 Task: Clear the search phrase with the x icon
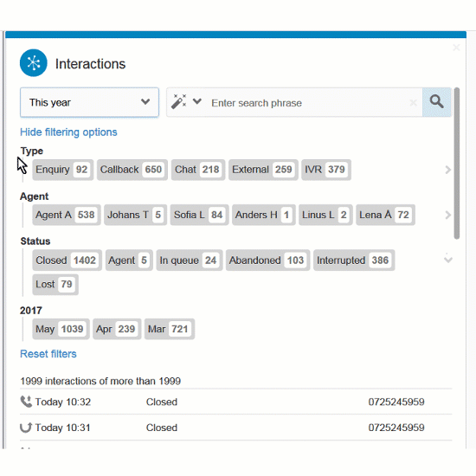pos(413,103)
